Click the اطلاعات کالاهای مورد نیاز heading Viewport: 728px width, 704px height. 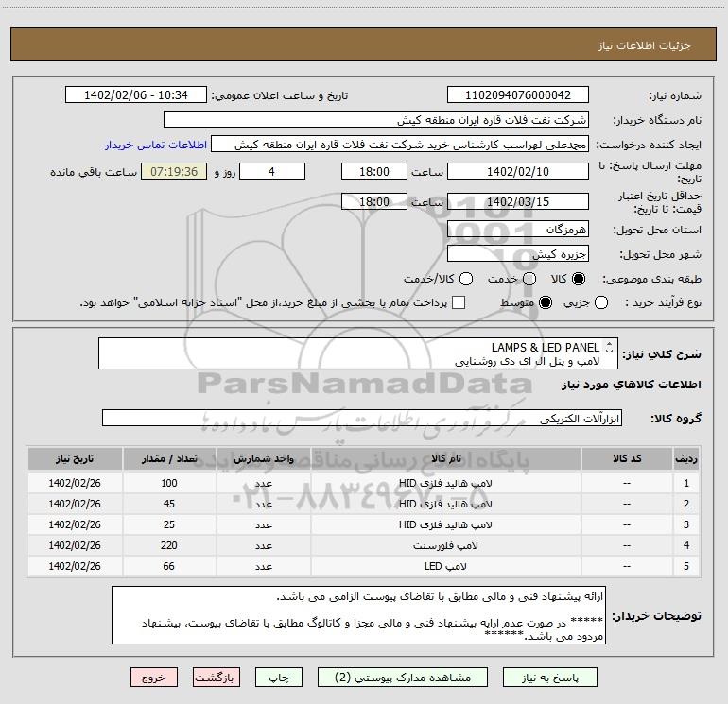coord(632,385)
